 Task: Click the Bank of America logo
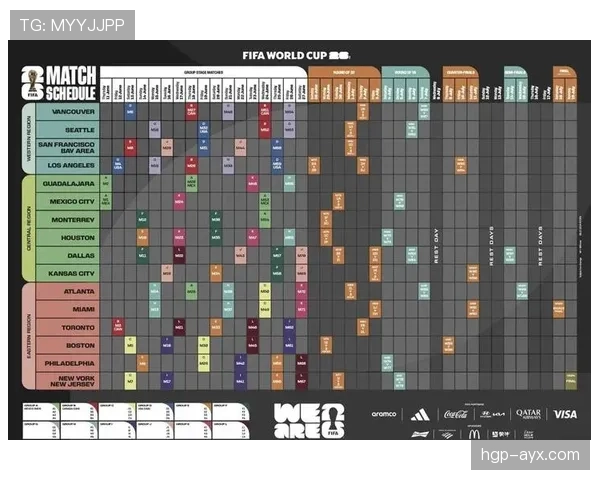click(447, 434)
